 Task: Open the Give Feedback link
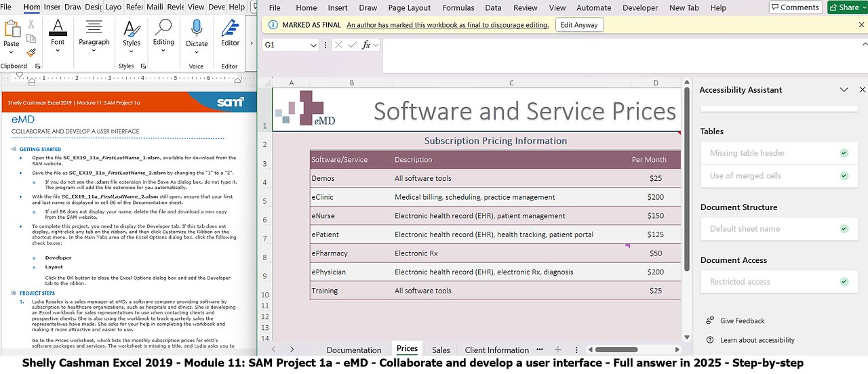pos(743,321)
